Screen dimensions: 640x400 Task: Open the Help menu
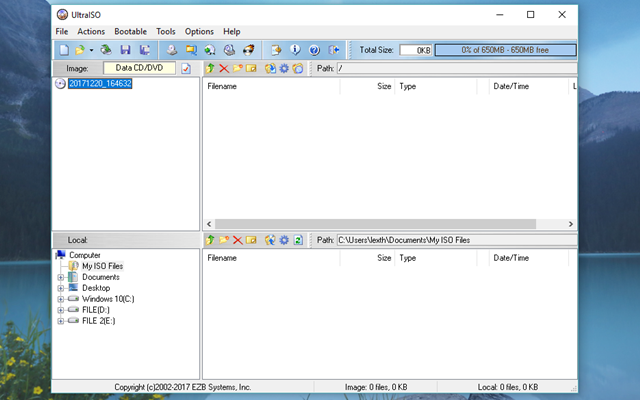[231, 31]
